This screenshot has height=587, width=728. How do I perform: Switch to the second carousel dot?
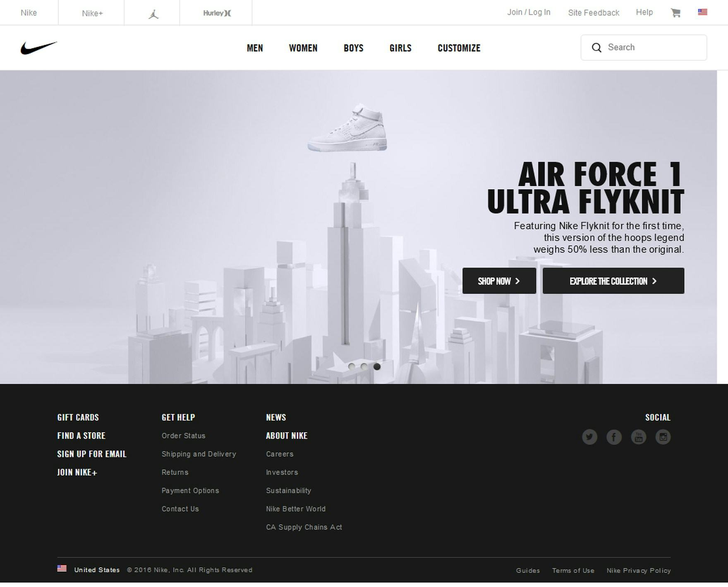(x=364, y=367)
